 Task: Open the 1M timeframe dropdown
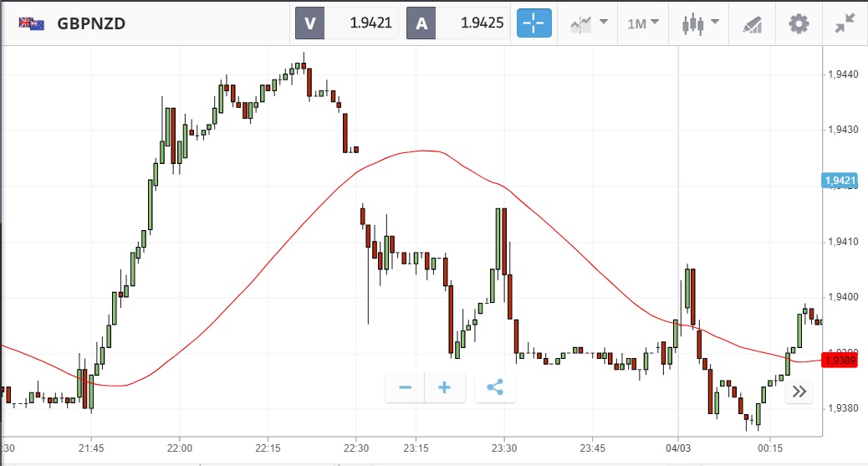(x=642, y=23)
